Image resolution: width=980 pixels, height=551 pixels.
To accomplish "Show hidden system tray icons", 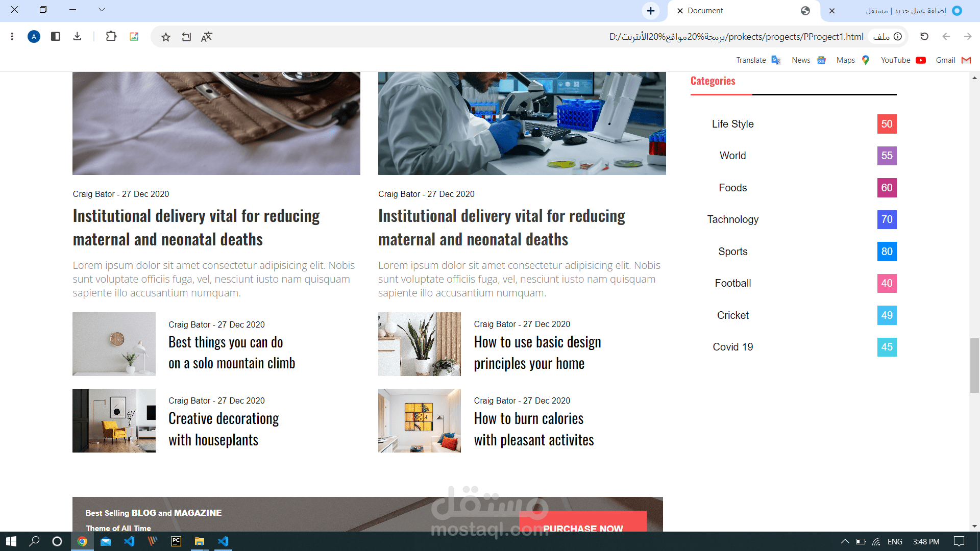I will [845, 541].
